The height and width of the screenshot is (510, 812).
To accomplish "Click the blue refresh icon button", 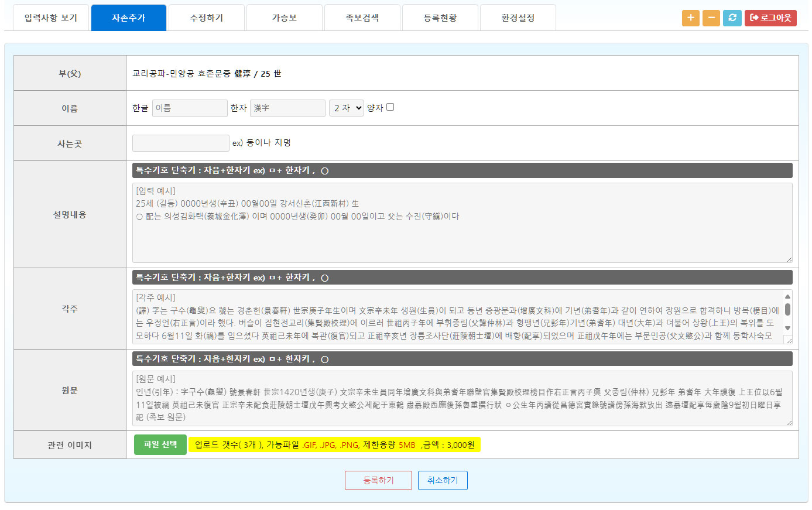I will pyautogui.click(x=732, y=18).
